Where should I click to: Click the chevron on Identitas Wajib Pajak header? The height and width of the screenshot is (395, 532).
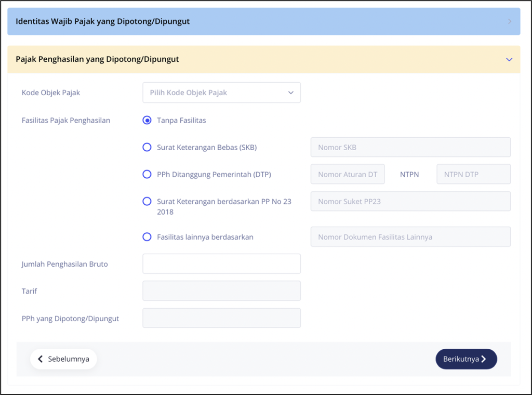(x=509, y=21)
